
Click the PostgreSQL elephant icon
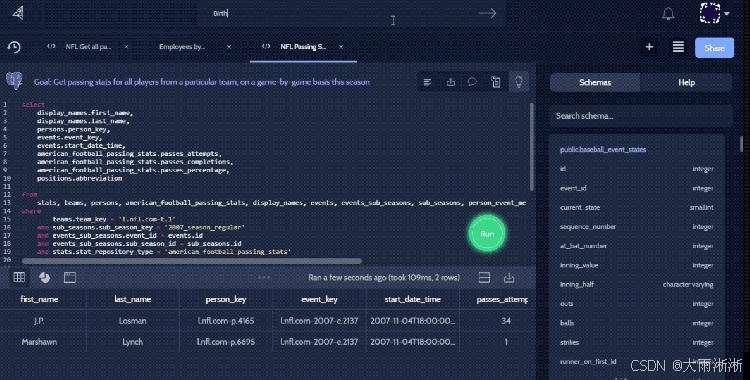(15, 81)
